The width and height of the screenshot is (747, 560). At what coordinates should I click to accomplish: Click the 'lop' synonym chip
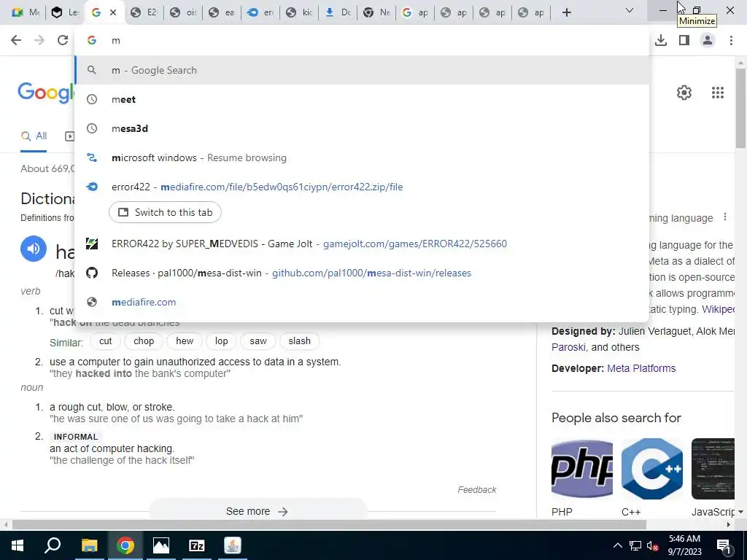coord(221,341)
